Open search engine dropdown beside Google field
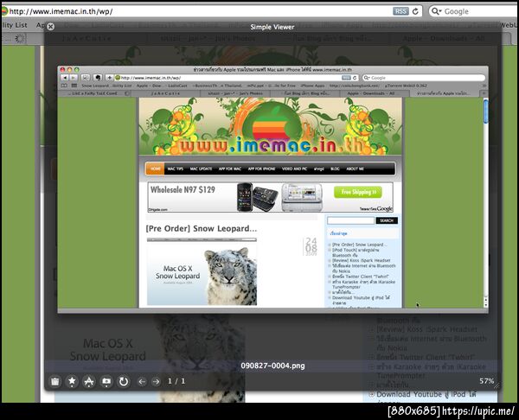This screenshot has height=420, width=519. click(x=436, y=11)
